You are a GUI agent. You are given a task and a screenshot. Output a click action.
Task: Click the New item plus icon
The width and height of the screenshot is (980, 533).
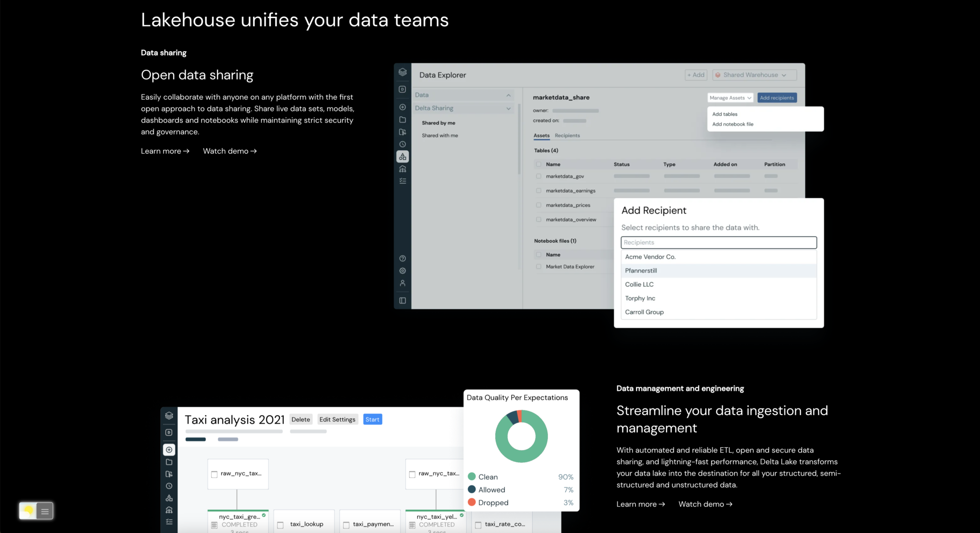[x=402, y=107]
